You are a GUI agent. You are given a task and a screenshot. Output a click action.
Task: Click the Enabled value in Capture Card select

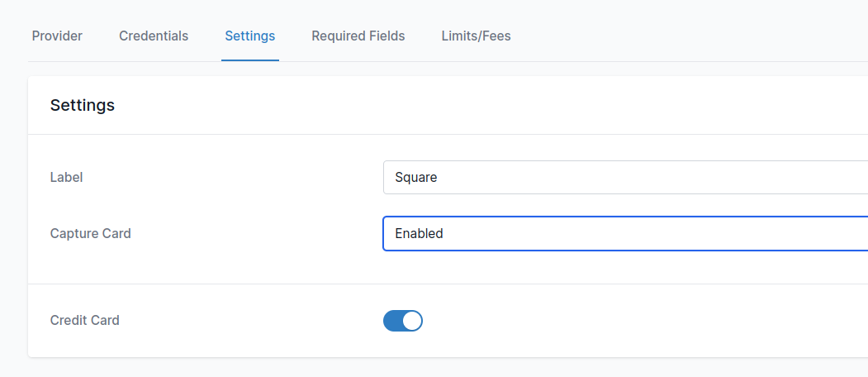coord(419,233)
